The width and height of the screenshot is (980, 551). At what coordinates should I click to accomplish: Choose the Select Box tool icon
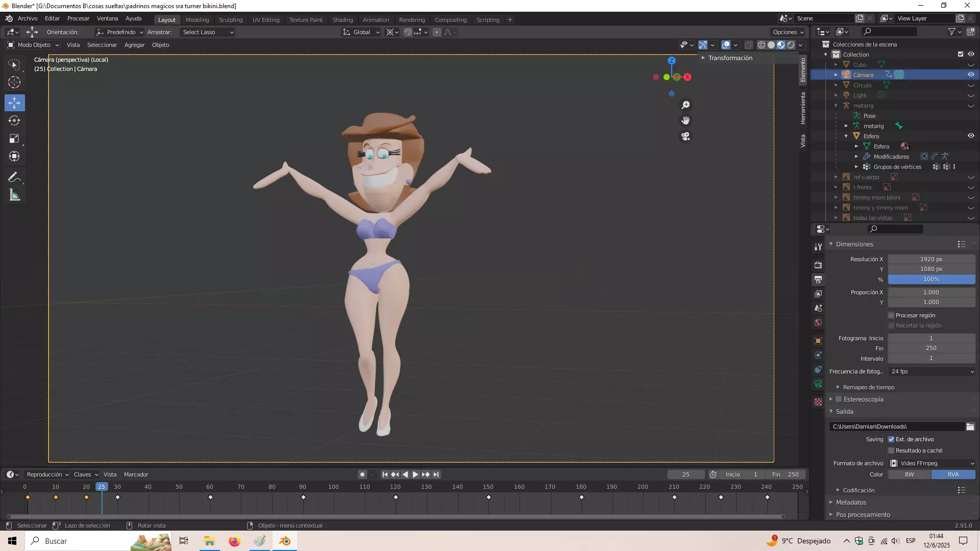pos(14,65)
